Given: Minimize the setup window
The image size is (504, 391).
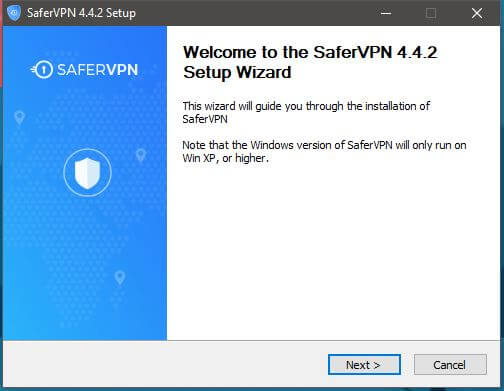Looking at the screenshot, I should (x=386, y=13).
